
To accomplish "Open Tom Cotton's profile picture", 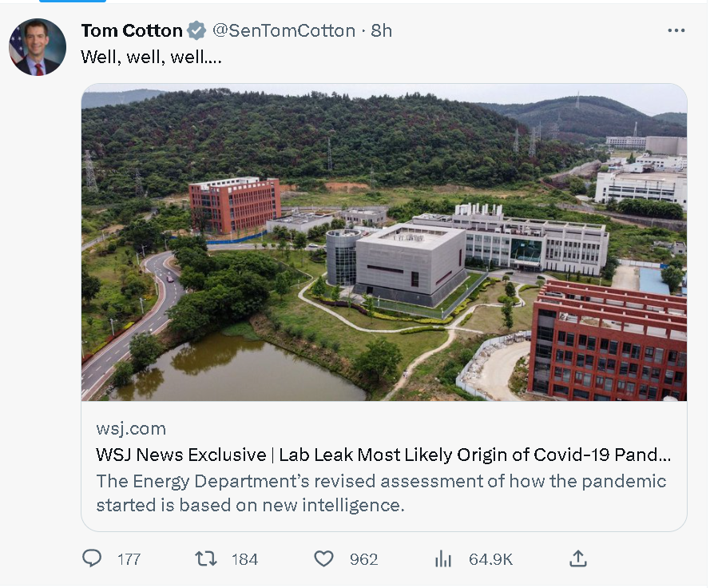I will point(38,47).
